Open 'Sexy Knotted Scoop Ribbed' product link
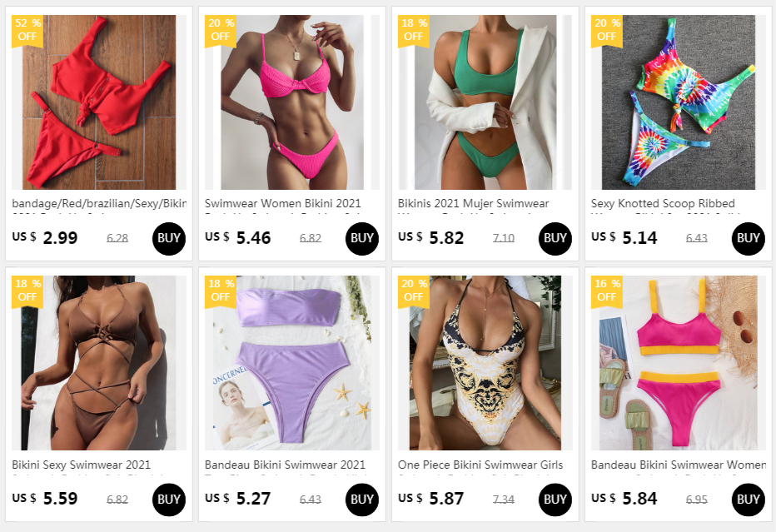776x532 pixels. click(x=663, y=203)
